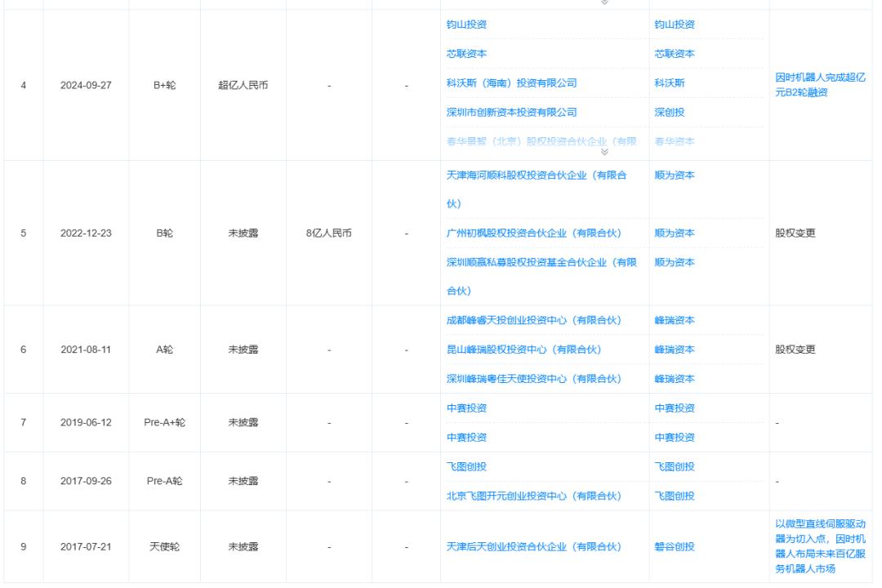Open 深圳市创新资本投资有限公司 link
The height and width of the screenshot is (588, 882).
(511, 112)
